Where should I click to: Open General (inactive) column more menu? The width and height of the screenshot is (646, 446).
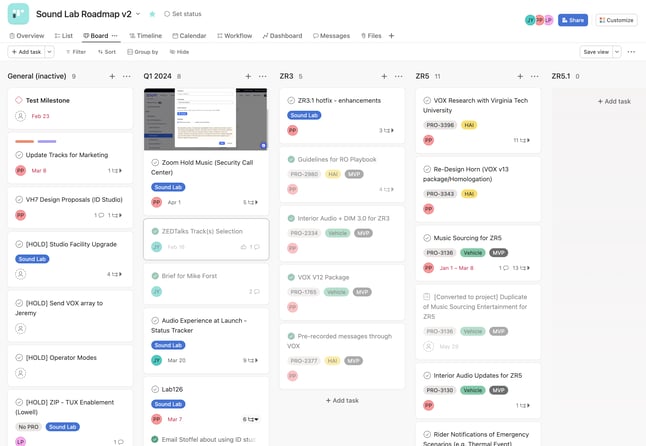(126, 76)
